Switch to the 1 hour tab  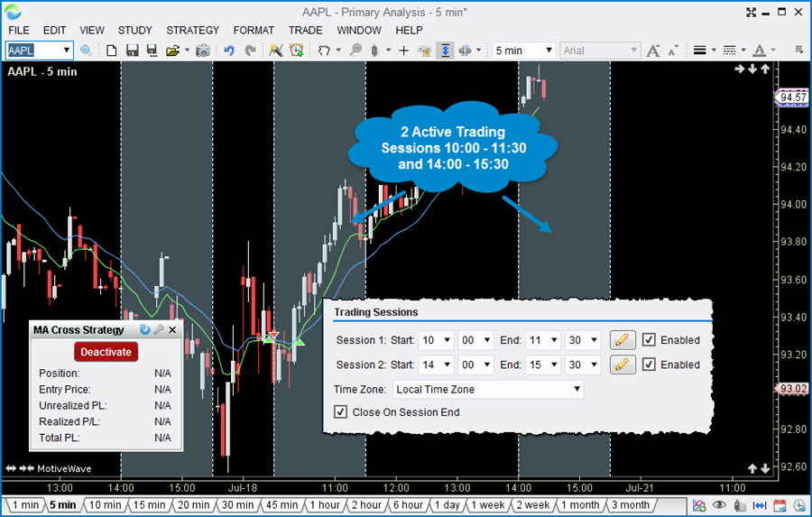click(x=324, y=505)
